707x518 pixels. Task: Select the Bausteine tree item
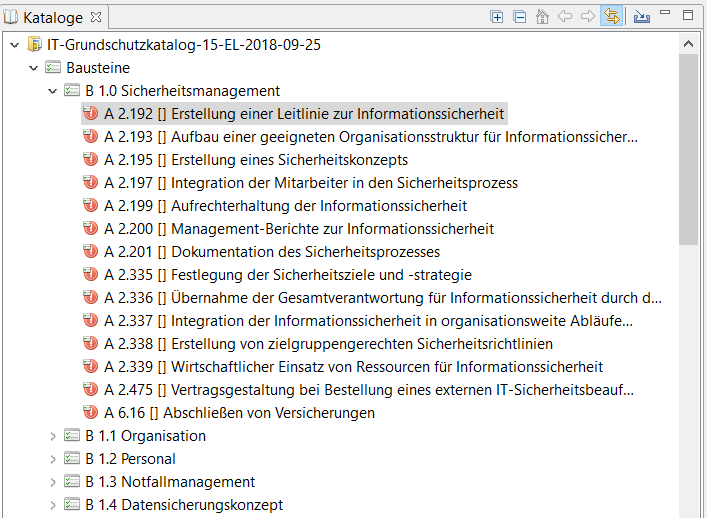[x=98, y=68]
